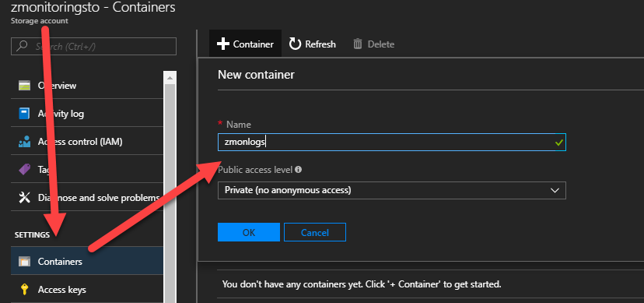644x303 pixels.
Task: Click the Name input field with zmonlogs
Action: pos(392,143)
